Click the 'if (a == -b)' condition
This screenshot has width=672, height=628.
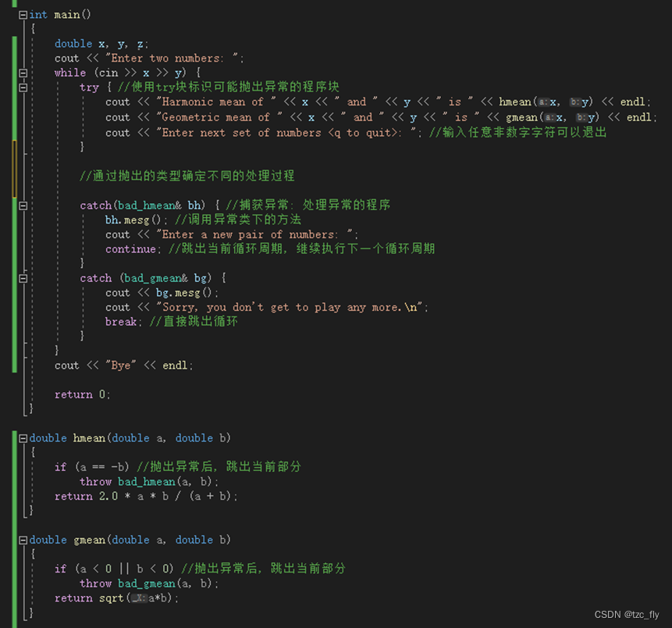[x=92, y=467]
